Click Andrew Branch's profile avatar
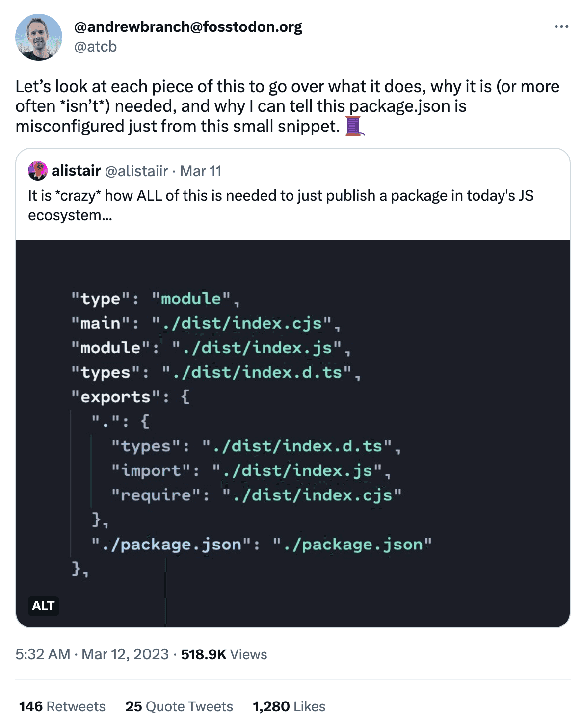 (39, 37)
